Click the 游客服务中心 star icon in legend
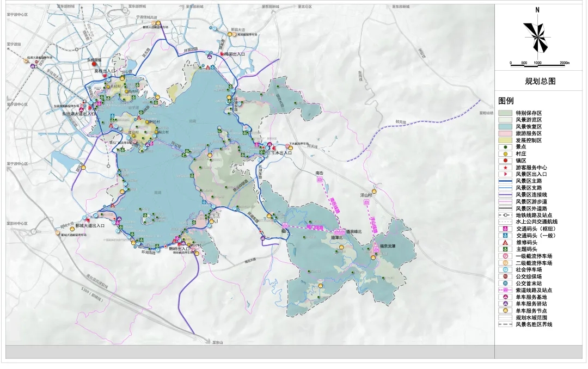 [x=506, y=168]
